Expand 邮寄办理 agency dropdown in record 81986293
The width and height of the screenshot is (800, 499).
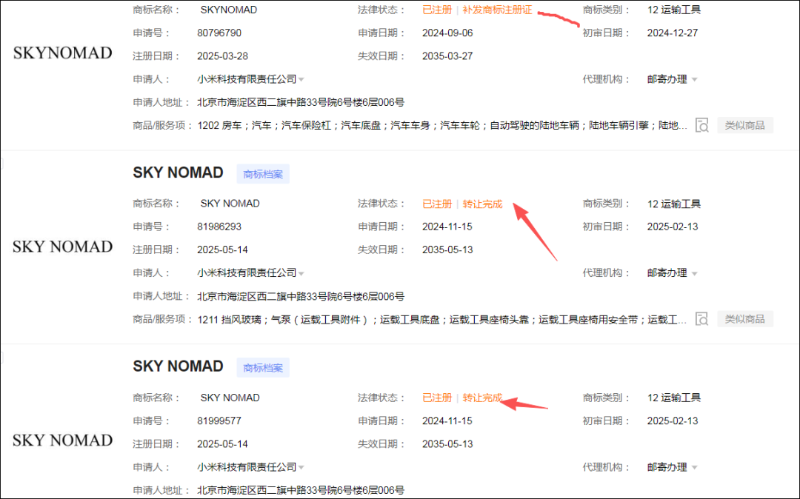point(694,273)
